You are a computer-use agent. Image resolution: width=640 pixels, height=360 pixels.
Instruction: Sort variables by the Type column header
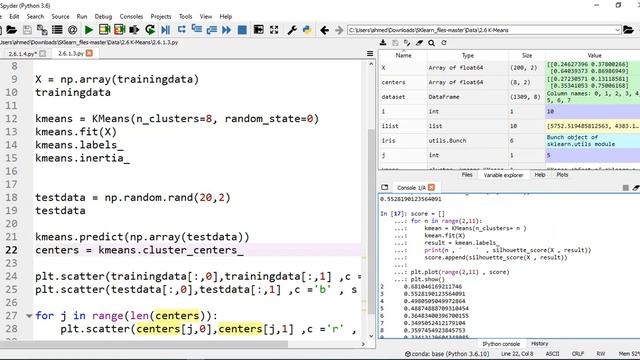(x=468, y=56)
